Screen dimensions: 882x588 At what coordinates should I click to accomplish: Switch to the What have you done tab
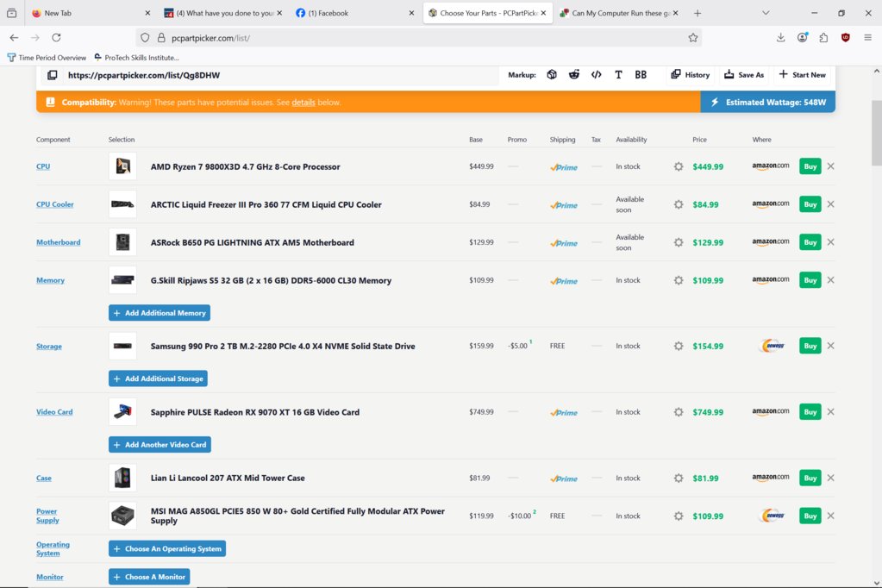click(222, 13)
